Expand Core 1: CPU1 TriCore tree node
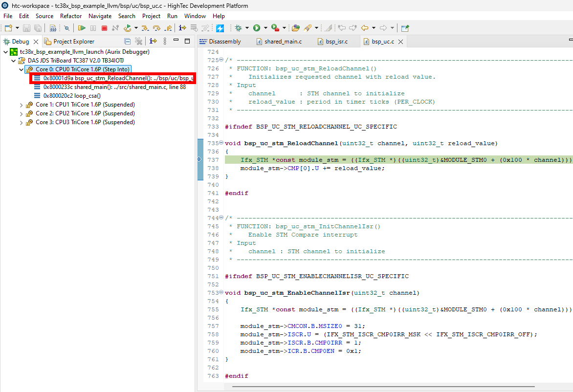 coord(21,105)
